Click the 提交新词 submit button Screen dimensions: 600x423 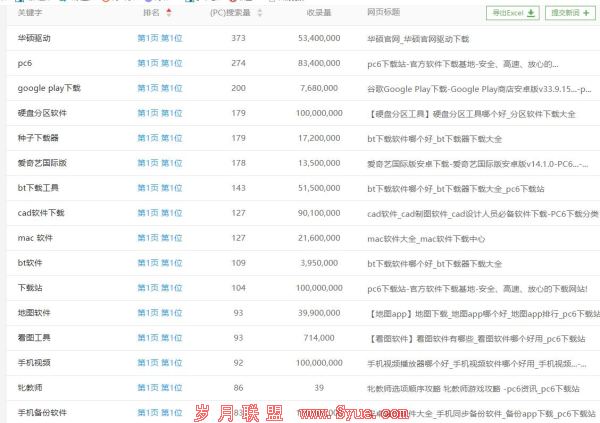coord(570,13)
